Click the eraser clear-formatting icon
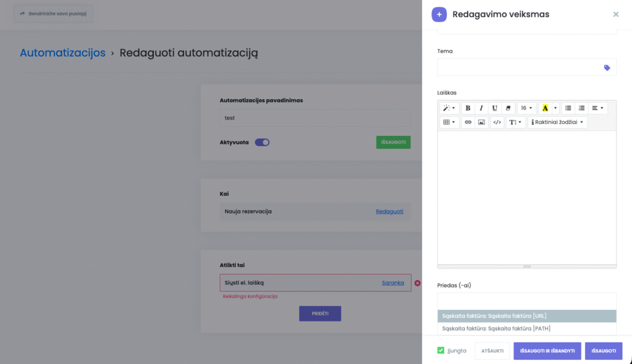This screenshot has height=364, width=632. [508, 108]
